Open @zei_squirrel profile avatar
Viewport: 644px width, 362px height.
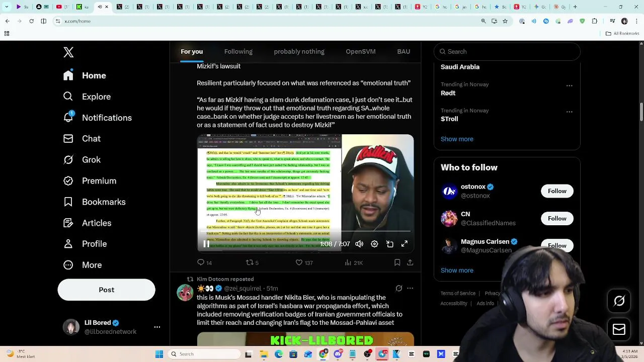coord(185,293)
